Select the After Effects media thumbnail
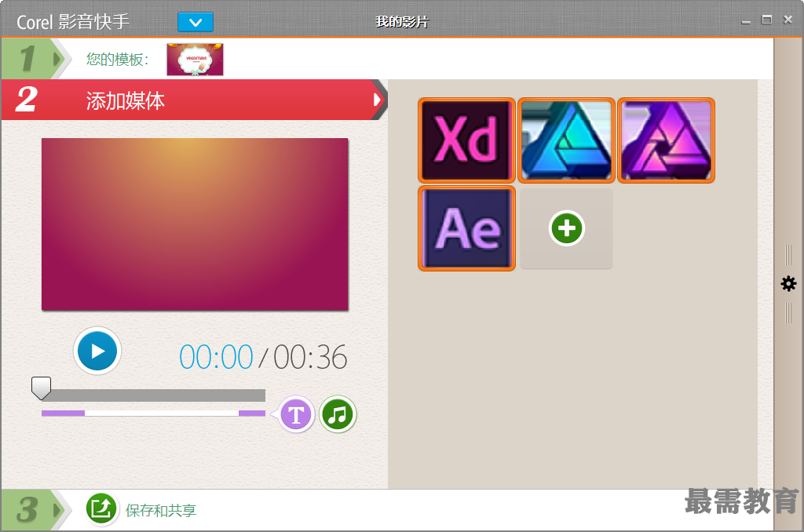804x532 pixels. point(466,228)
